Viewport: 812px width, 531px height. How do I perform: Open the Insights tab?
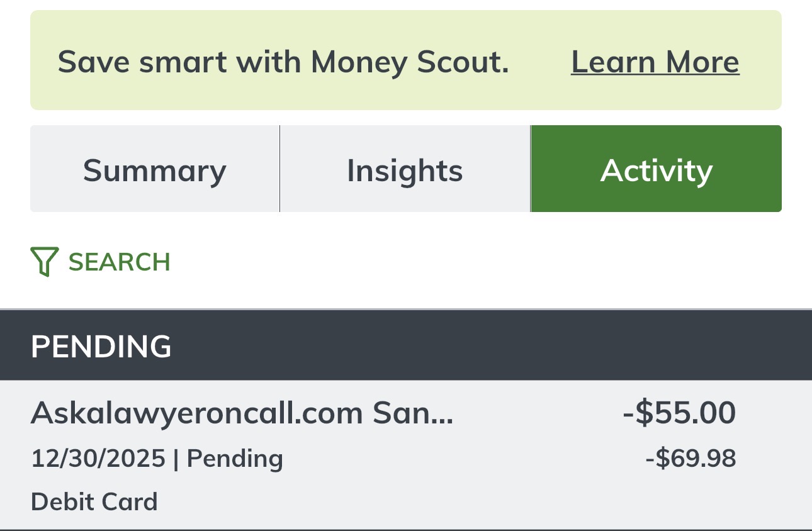[x=405, y=170]
